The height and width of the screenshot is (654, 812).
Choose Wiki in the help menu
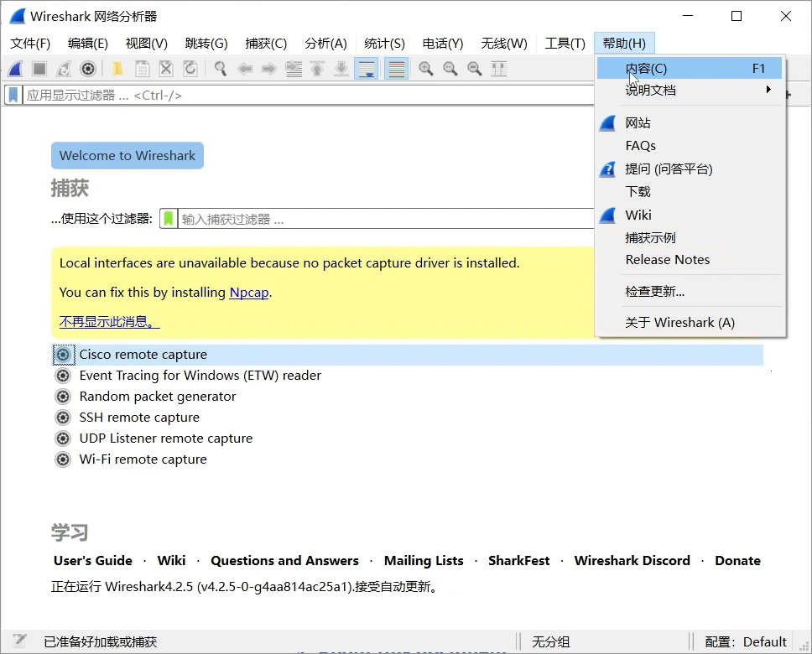690,215
